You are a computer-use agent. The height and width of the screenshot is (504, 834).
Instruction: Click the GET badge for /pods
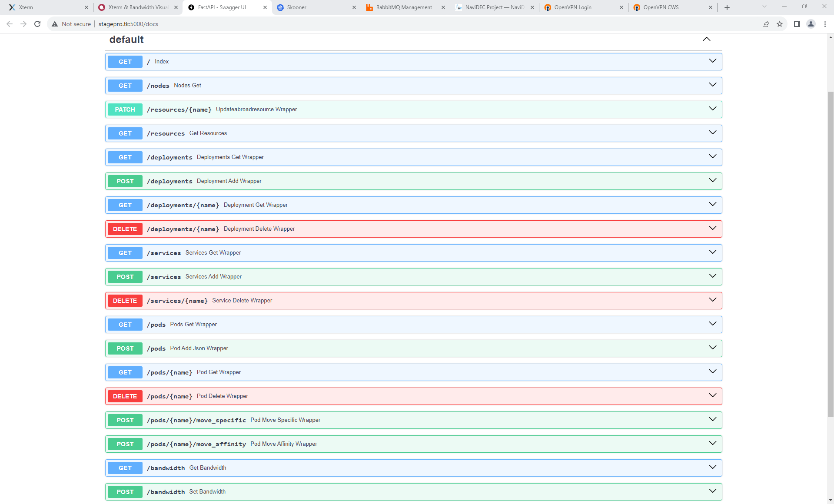125,325
